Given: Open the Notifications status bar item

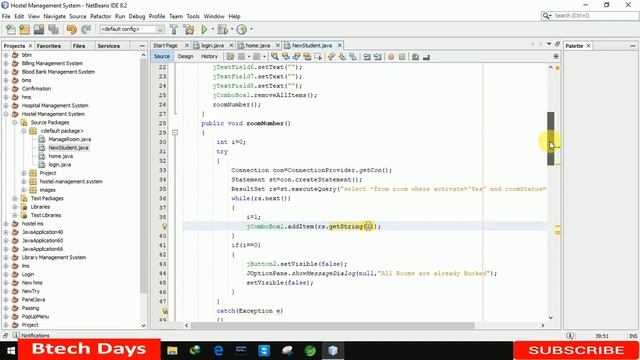Looking at the screenshot, I should pyautogui.click(x=31, y=336).
